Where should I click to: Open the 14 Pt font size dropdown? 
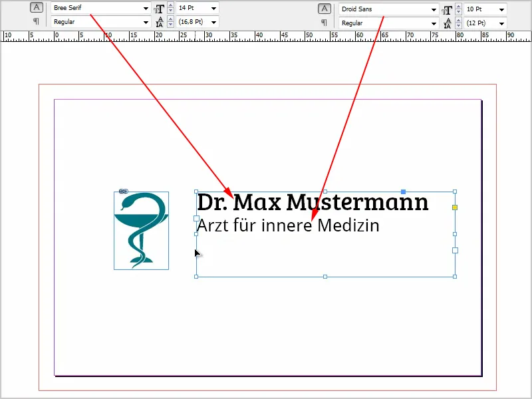213,8
